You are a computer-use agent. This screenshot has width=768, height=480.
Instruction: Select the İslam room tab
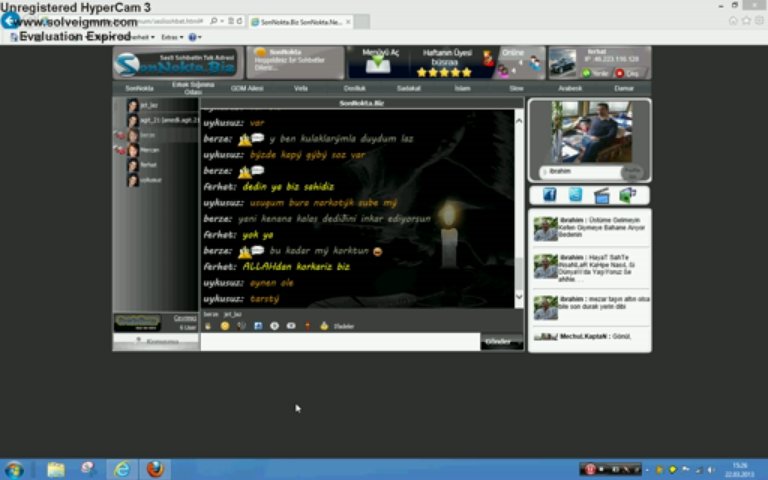[462, 88]
